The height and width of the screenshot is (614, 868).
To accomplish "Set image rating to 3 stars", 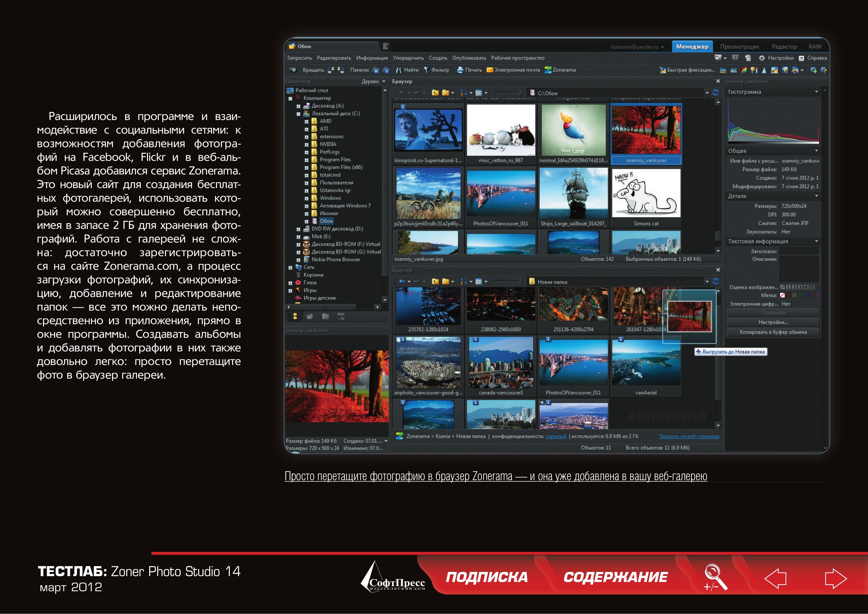I will [x=800, y=287].
